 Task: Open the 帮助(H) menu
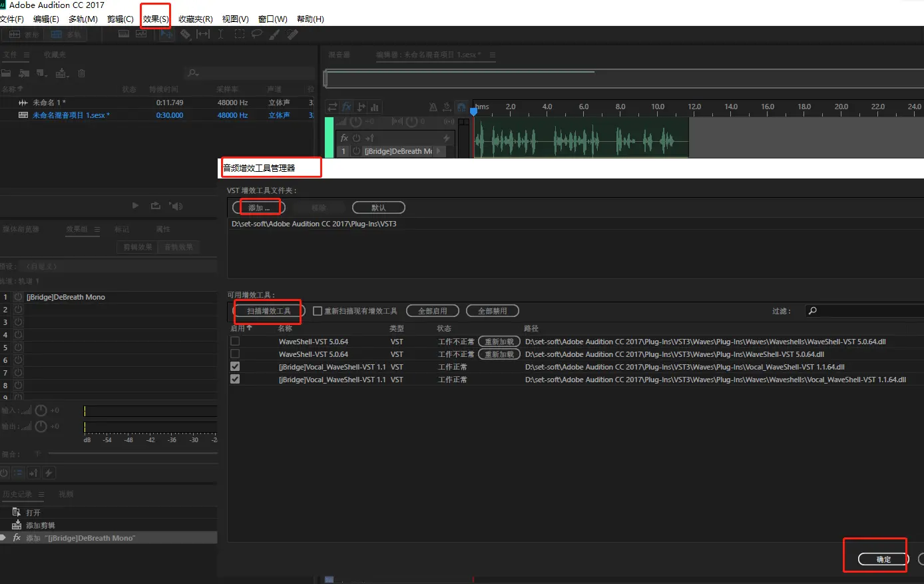310,19
